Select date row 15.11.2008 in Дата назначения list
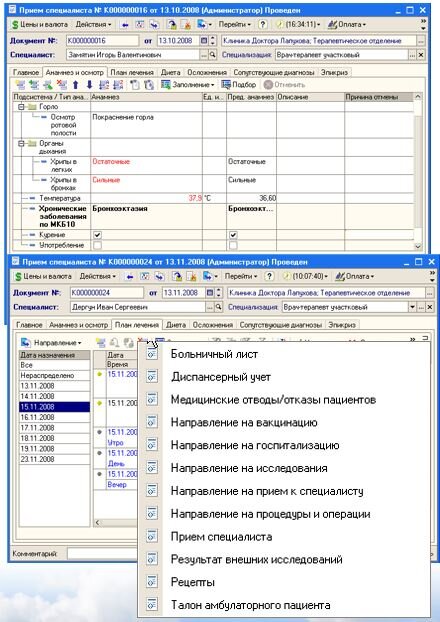 tap(55, 407)
